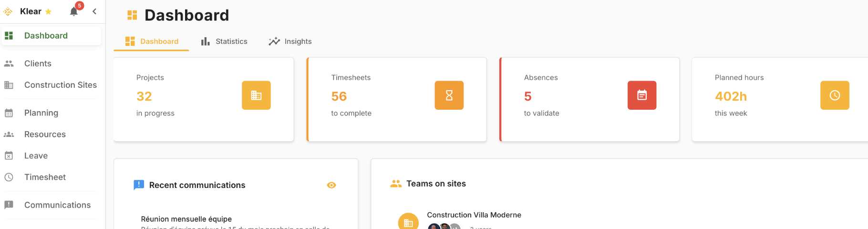Open the Leave section
Screen dimensions: 868x229
[x=36, y=156]
